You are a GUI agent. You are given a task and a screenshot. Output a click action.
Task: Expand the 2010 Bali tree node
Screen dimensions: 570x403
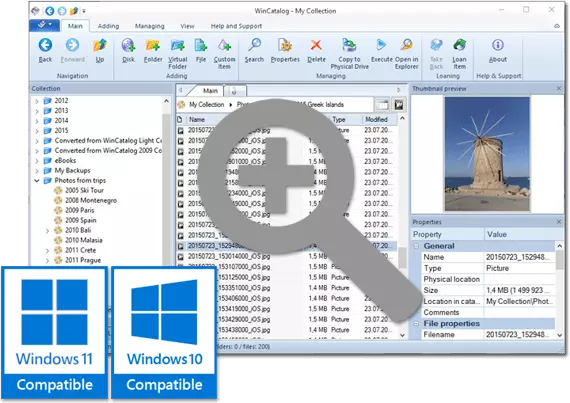pyautogui.click(x=47, y=230)
